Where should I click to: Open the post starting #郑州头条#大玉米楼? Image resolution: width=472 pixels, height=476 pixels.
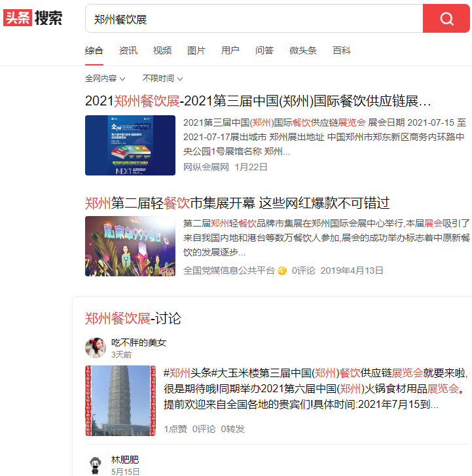pyautogui.click(x=316, y=388)
